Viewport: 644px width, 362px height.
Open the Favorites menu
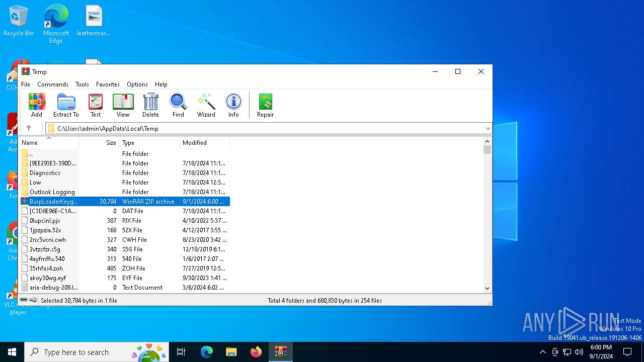tap(108, 84)
